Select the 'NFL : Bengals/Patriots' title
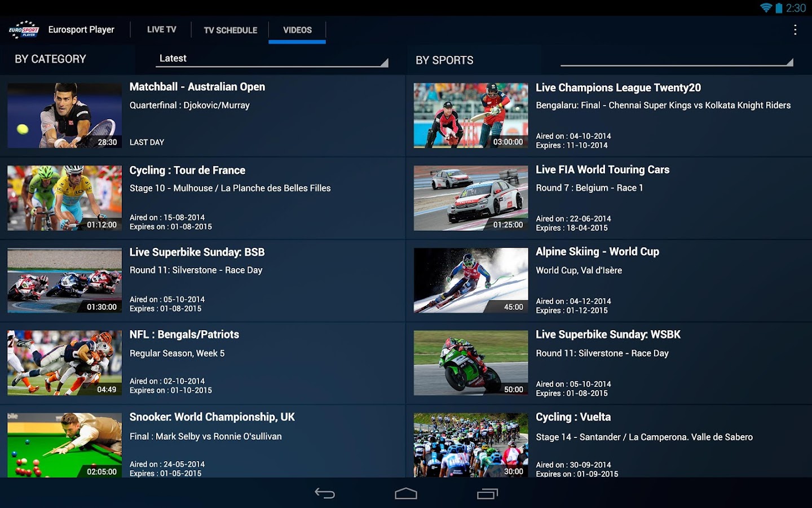Image resolution: width=812 pixels, height=508 pixels. click(184, 335)
